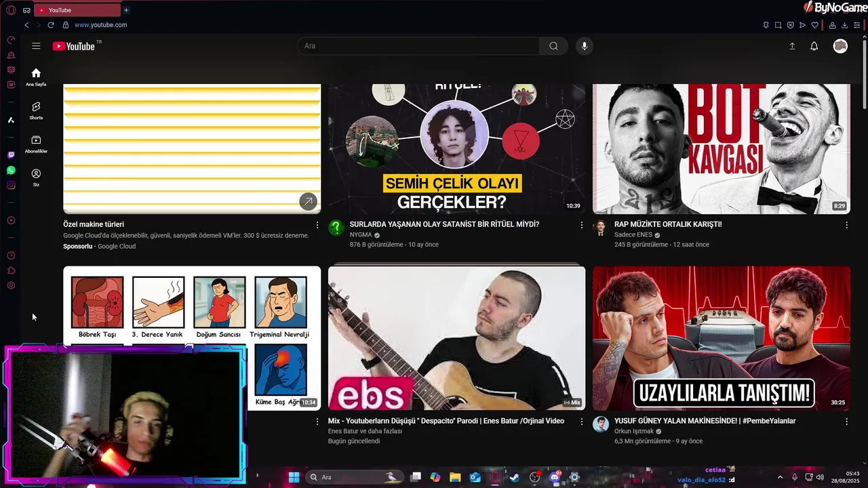Open Siz in YouTube sidebar
The image size is (868, 488).
click(x=36, y=178)
